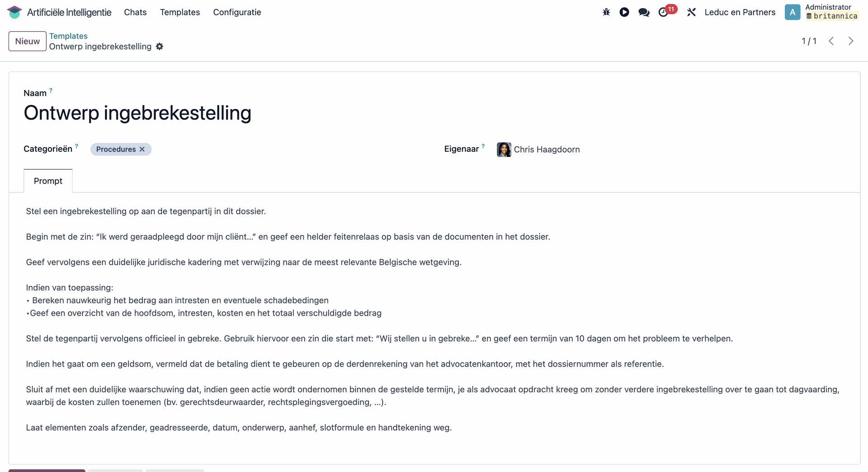Click the play circle icon
The width and height of the screenshot is (868, 472).
(624, 12)
